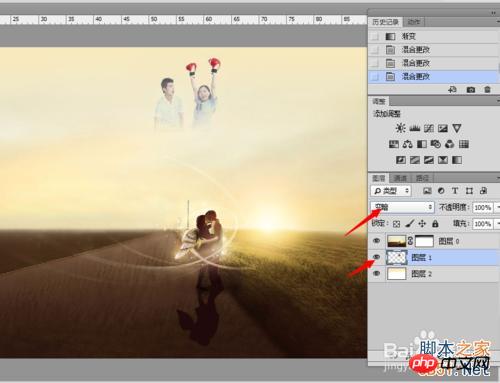Viewport: 500px width, 383px height.
Task: Add a Color Balance adjustment (scales icon)
Action: click(408, 144)
